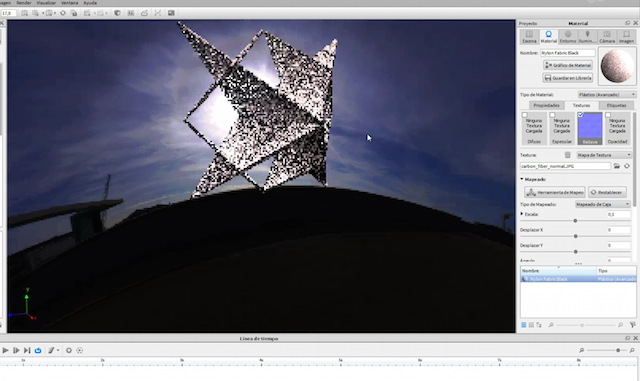Sort material list by Nombre column
Viewport: 640px width, 381px height.
[x=558, y=271]
